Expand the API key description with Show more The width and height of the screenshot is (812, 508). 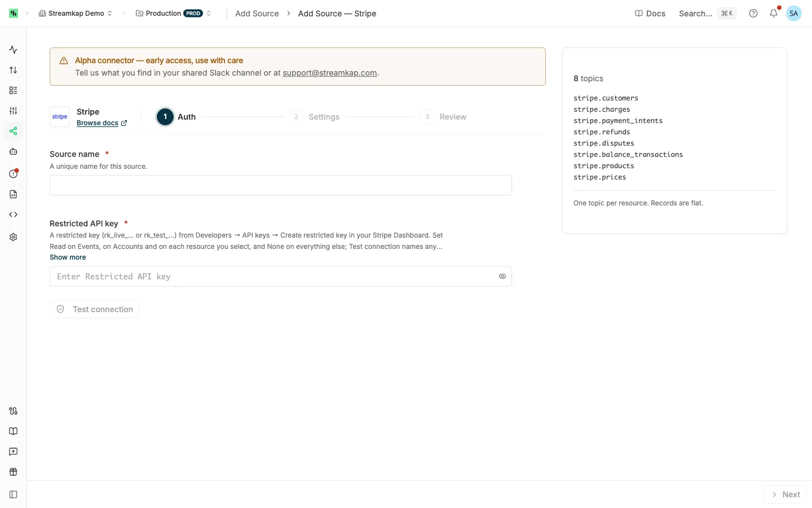(x=68, y=257)
